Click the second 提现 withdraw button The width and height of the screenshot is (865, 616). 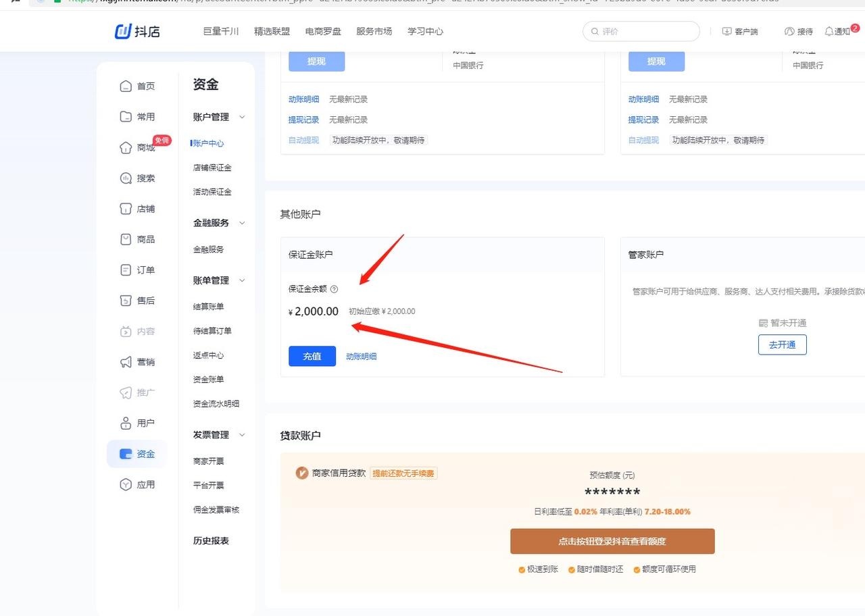(x=656, y=61)
